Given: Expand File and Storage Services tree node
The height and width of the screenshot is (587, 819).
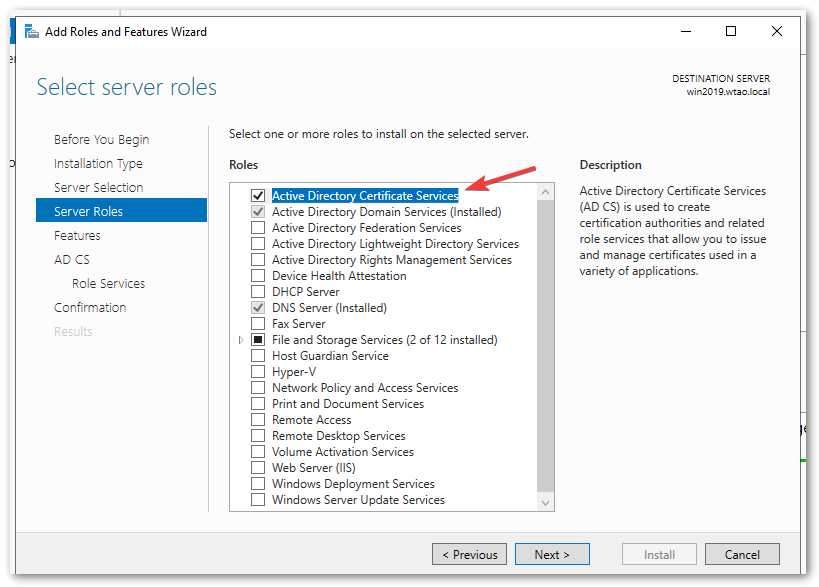Looking at the screenshot, I should click(x=241, y=340).
